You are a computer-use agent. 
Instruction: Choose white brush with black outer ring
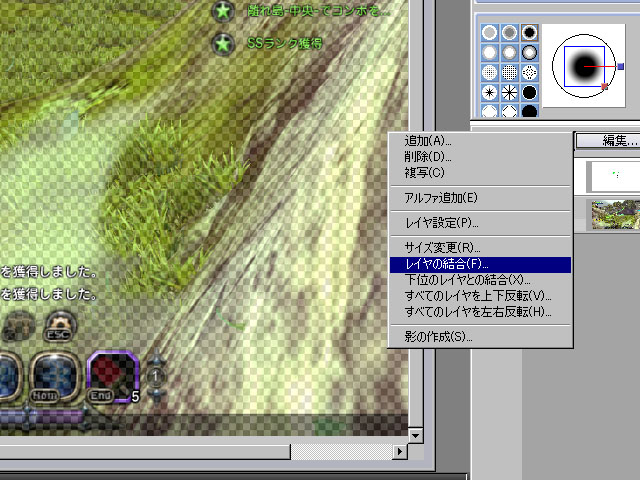[x=529, y=52]
